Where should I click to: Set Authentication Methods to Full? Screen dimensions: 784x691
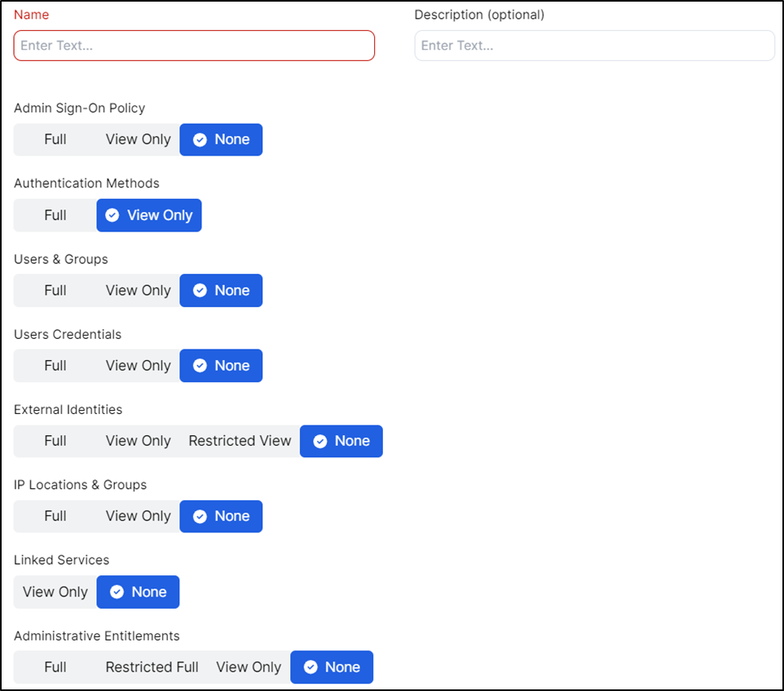coord(55,215)
